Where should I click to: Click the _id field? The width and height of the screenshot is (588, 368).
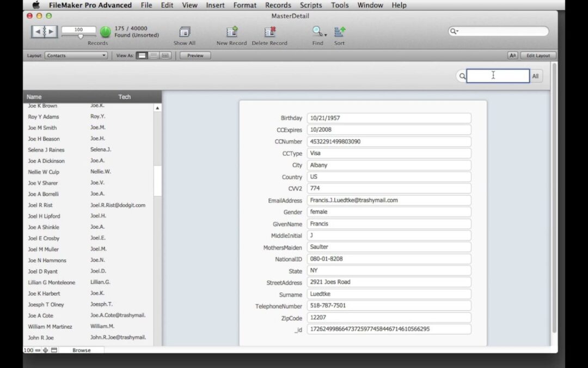pyautogui.click(x=389, y=329)
